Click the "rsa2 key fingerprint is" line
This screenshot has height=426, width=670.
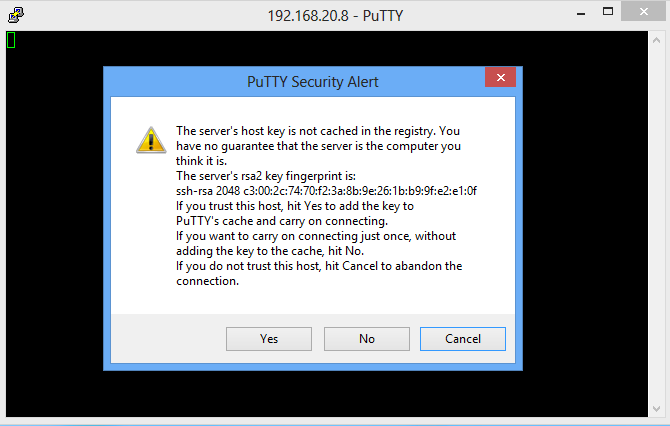click(x=266, y=176)
